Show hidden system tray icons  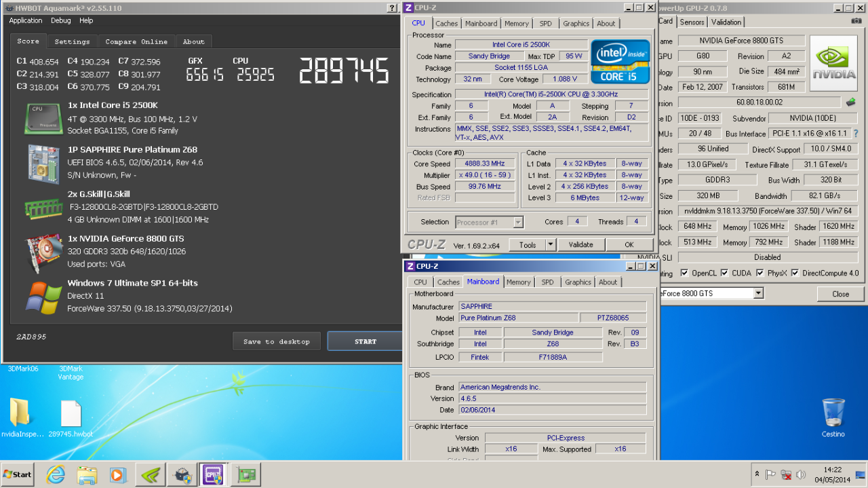pyautogui.click(x=757, y=474)
